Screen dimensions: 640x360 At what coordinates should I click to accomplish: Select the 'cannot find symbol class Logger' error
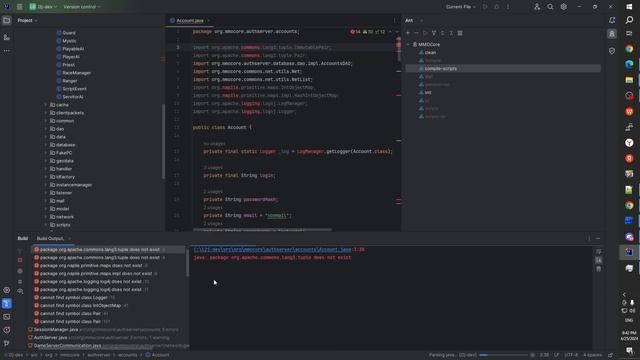coord(73,298)
